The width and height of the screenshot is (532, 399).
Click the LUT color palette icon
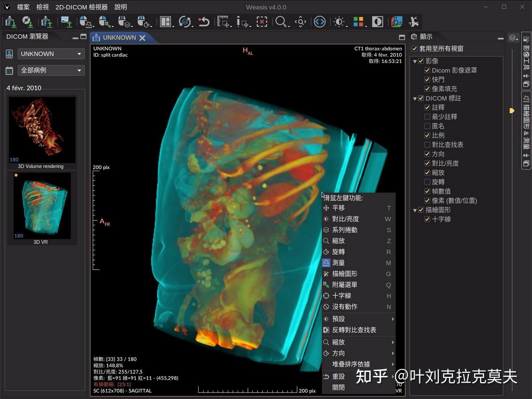click(358, 21)
